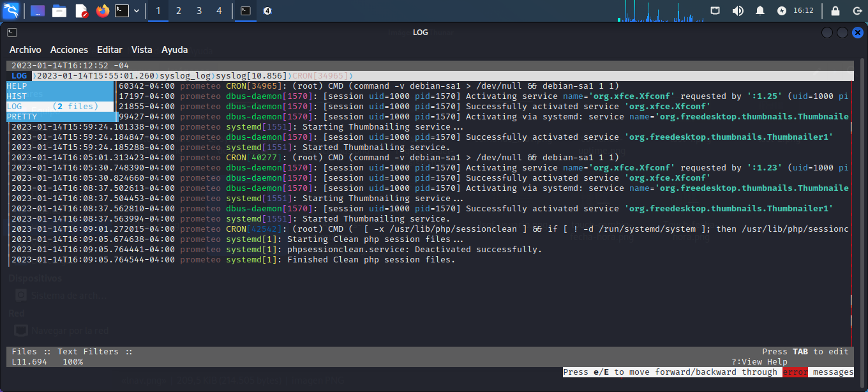Image resolution: width=868 pixels, height=392 pixels.
Task: Open the terminal emulator launcher
Action: click(122, 11)
